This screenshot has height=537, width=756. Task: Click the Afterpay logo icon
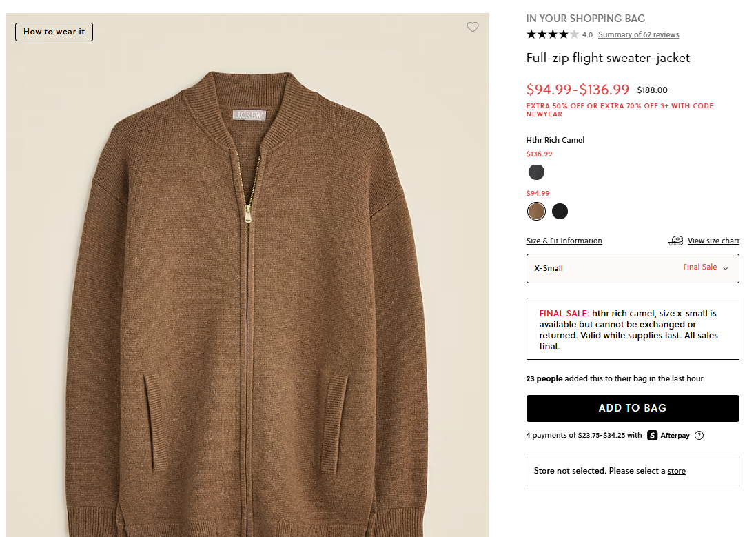click(652, 436)
